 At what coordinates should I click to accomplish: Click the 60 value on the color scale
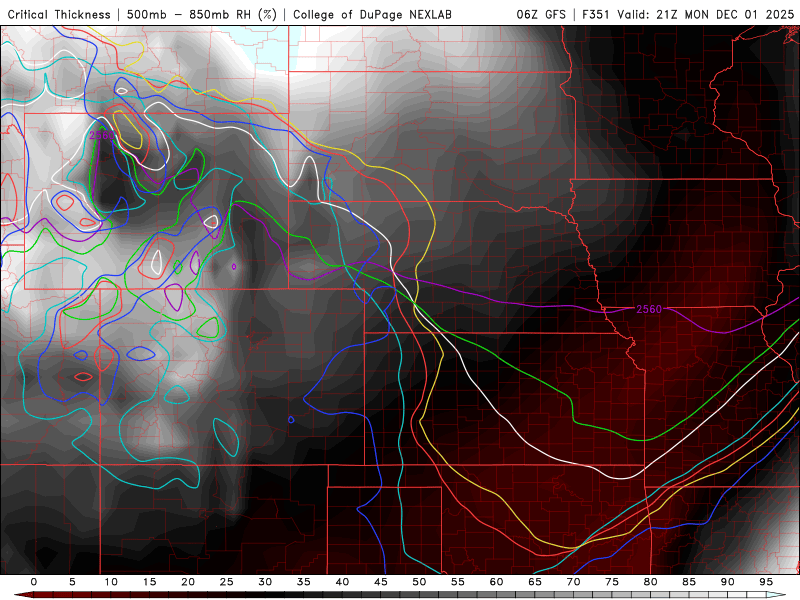click(496, 582)
